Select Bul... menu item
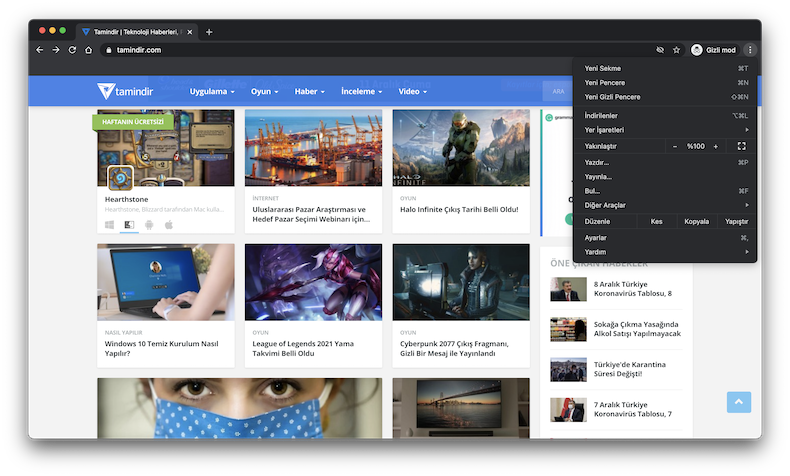This screenshot has height=476, width=790. pyautogui.click(x=665, y=191)
